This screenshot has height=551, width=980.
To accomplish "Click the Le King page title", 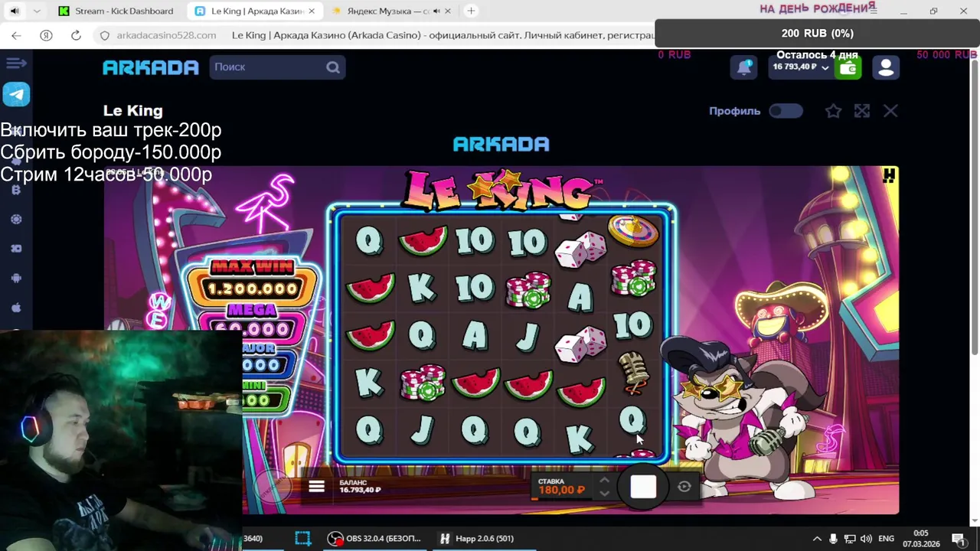I will [x=133, y=111].
